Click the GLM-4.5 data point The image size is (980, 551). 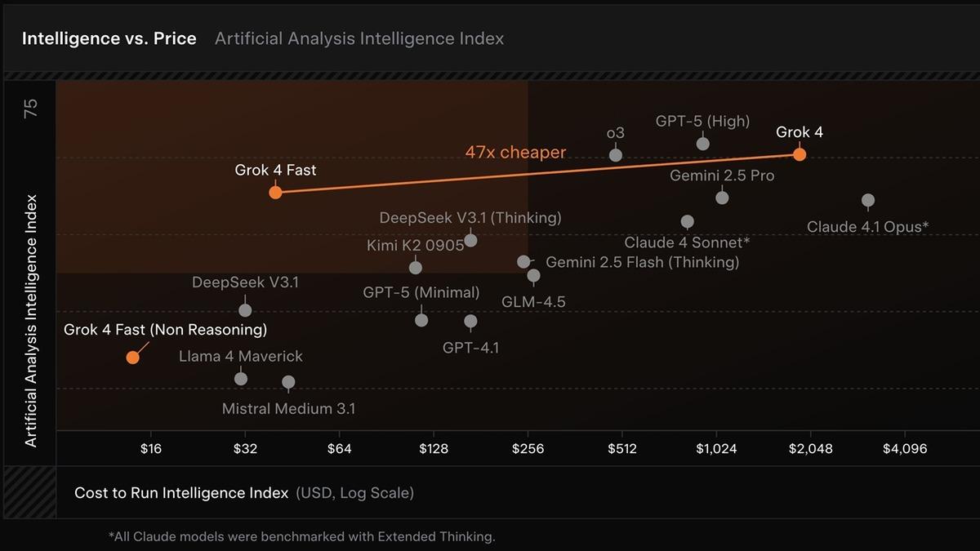pos(533,276)
